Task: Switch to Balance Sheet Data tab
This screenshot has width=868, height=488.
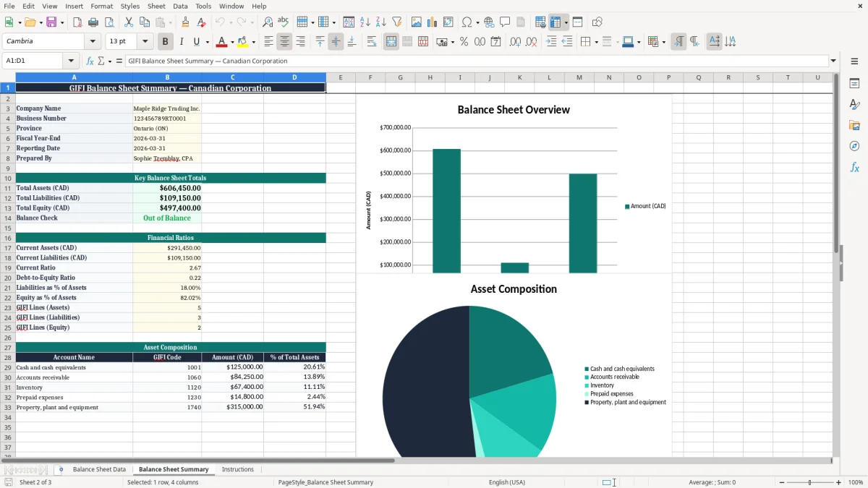Action: 99,470
